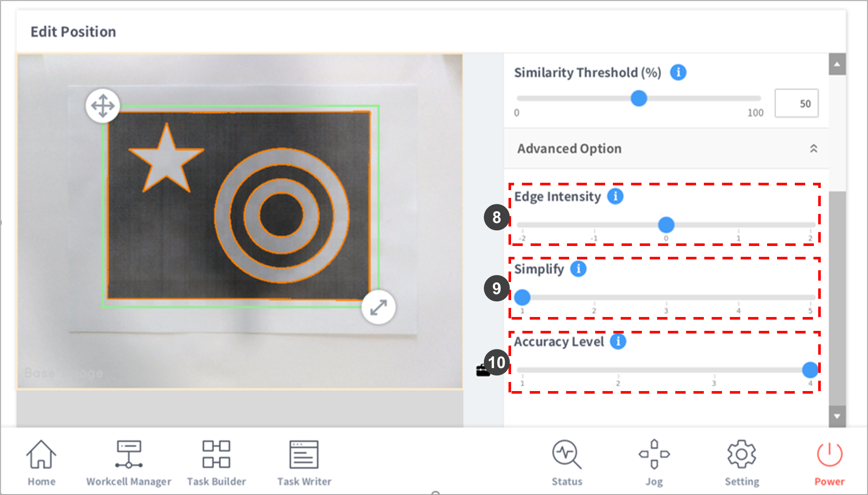Click the Accuracy Level info icon
Image resolution: width=868 pixels, height=495 pixels.
pyautogui.click(x=618, y=341)
